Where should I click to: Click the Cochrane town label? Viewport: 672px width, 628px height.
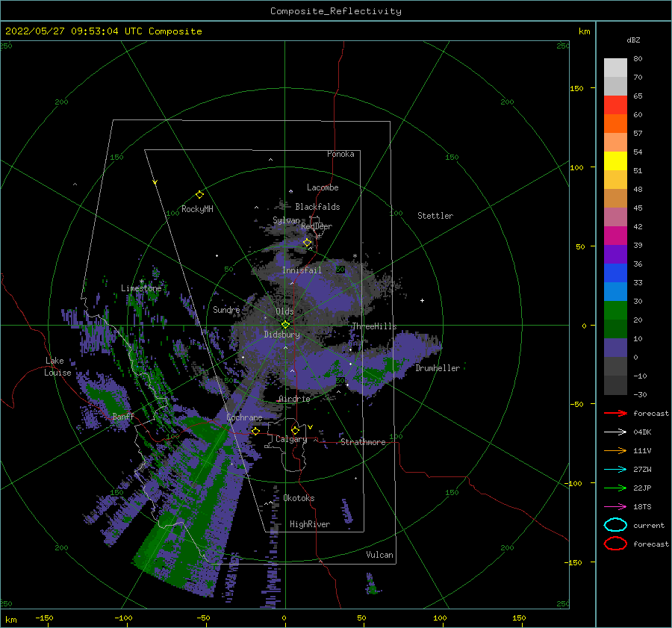point(244,417)
